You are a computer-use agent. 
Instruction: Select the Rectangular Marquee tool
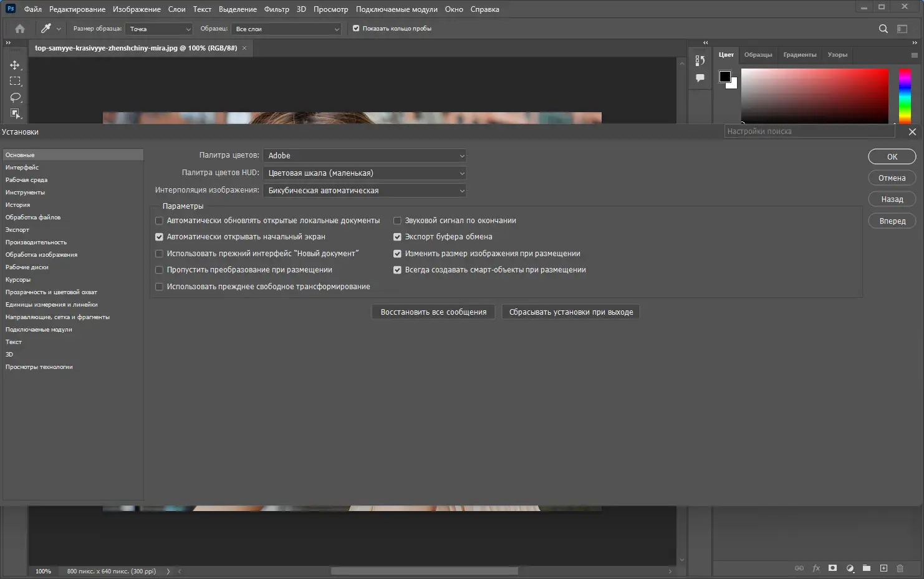click(x=15, y=81)
